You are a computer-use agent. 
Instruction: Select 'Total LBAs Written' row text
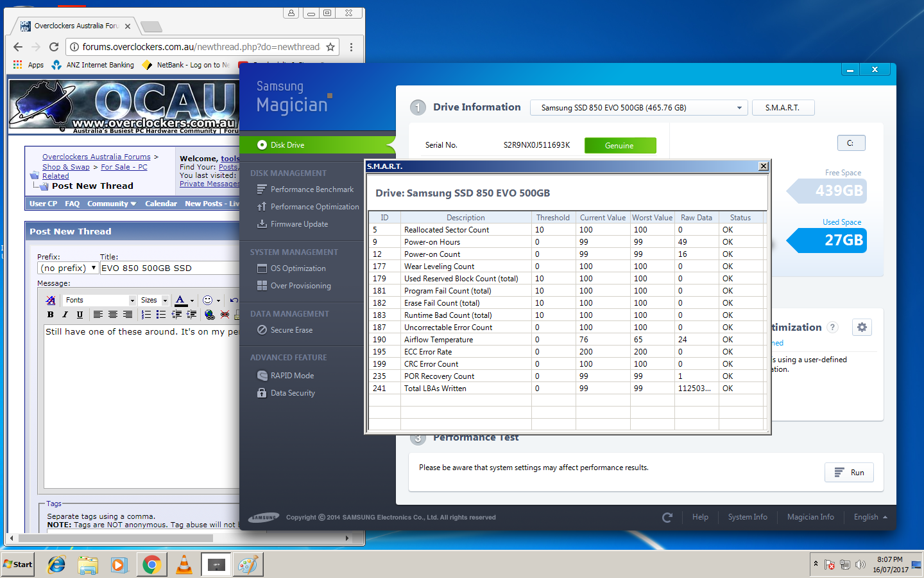click(435, 389)
